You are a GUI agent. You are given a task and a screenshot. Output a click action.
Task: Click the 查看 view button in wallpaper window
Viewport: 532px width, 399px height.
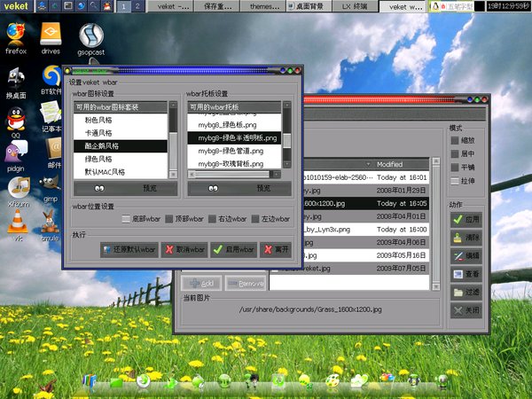tap(466, 274)
